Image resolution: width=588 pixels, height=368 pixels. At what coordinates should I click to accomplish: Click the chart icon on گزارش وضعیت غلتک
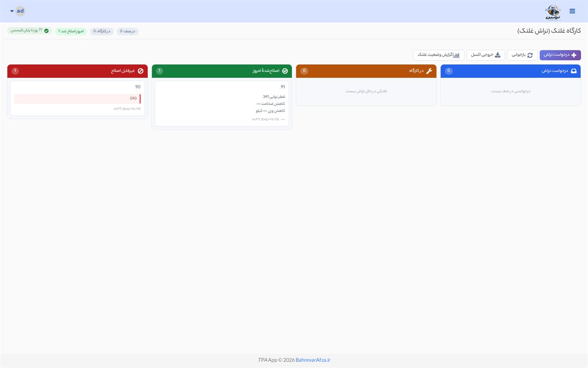[x=456, y=55]
